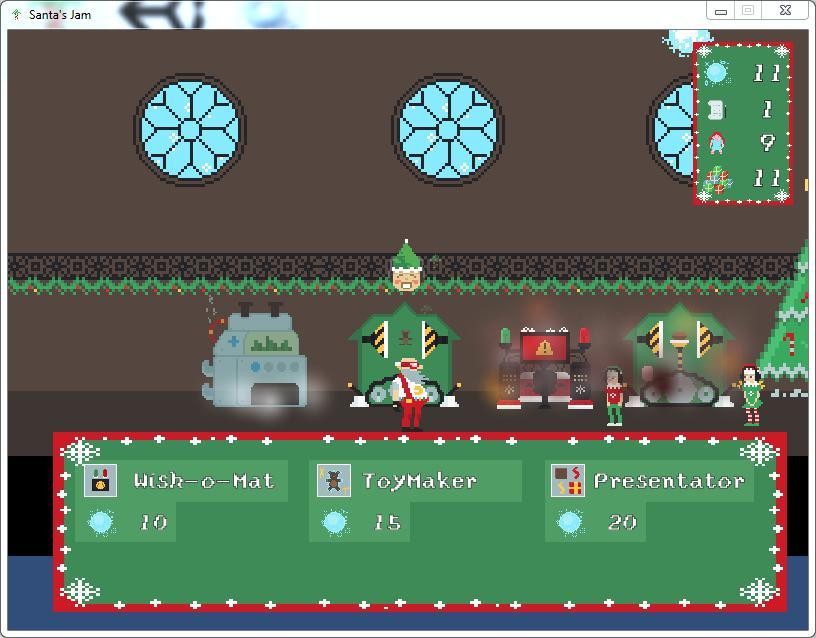Click the snowball icon in top-right resource panel
Viewport: 816px width, 638px height.
[714, 72]
